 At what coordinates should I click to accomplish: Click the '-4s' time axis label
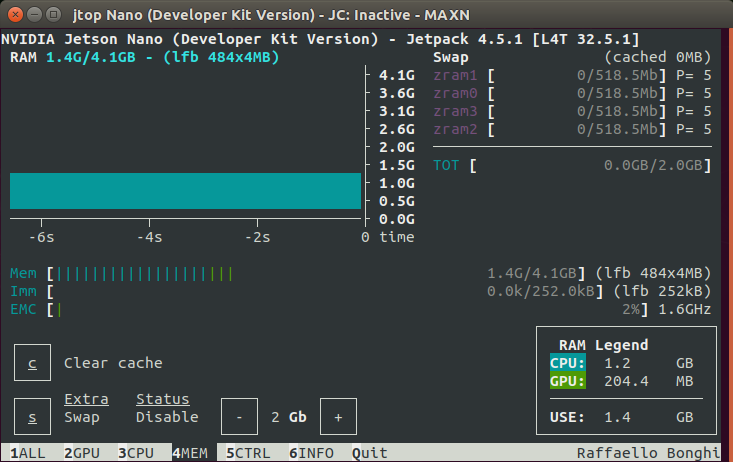(150, 237)
